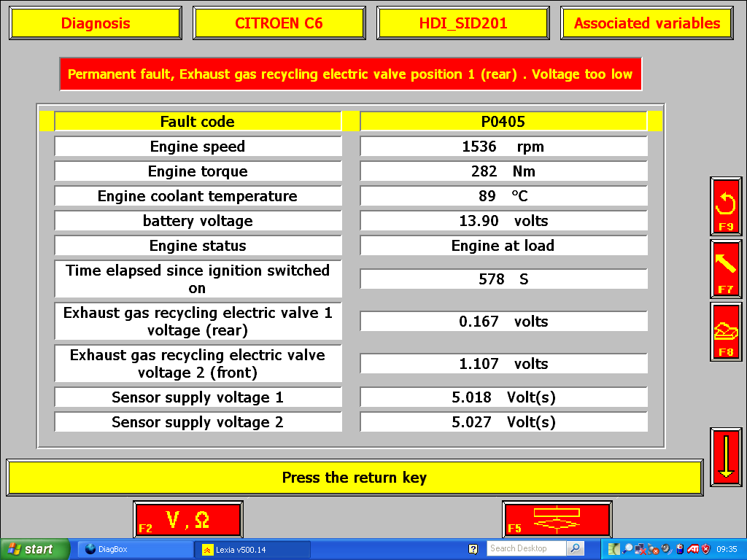This screenshot has width=747, height=560.
Task: Switch to the Lexia v500.14 taskbar window
Action: [252, 550]
